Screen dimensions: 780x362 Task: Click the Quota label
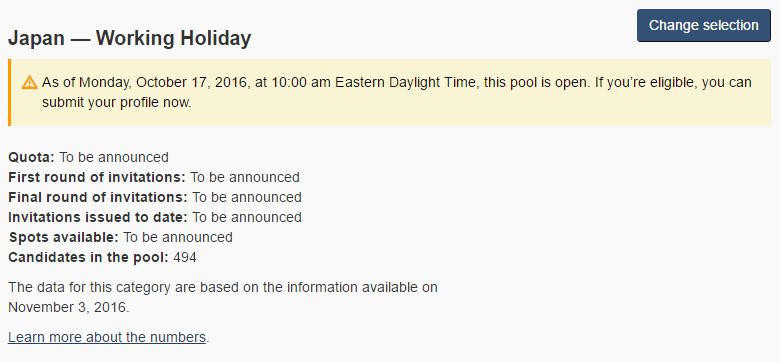pyautogui.click(x=32, y=158)
